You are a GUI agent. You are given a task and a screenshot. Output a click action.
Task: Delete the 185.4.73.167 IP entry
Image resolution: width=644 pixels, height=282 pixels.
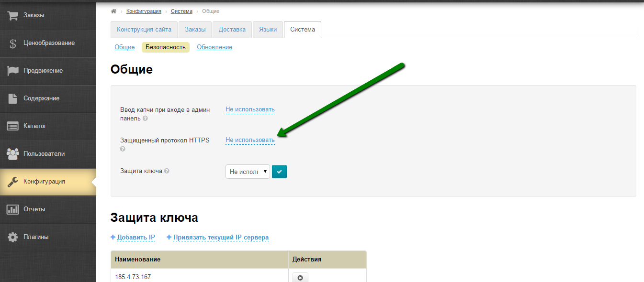[x=300, y=278]
